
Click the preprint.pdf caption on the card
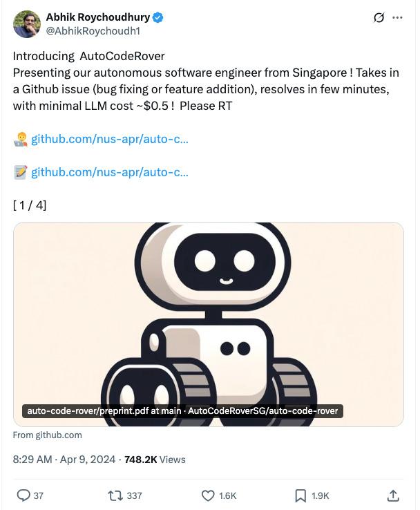(x=182, y=410)
